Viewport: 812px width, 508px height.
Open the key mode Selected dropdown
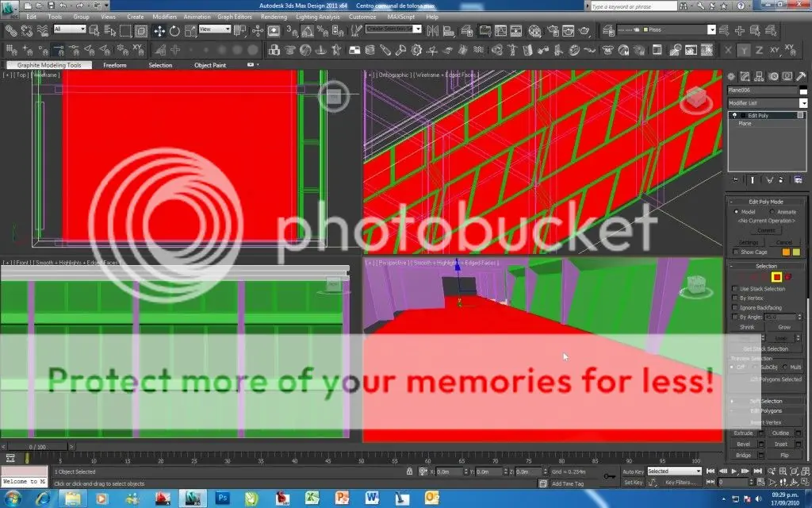[674, 471]
